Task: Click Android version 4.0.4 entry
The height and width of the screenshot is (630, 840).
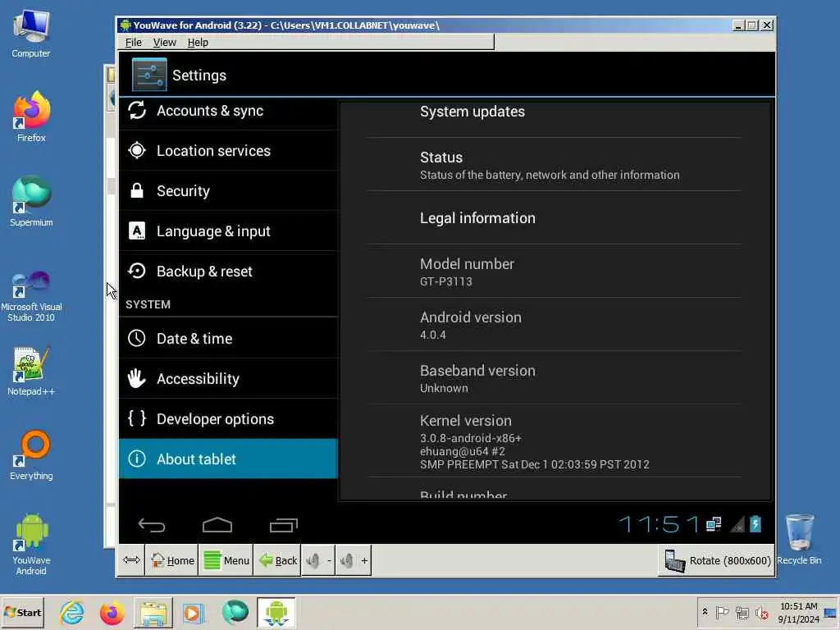Action: click(554, 325)
